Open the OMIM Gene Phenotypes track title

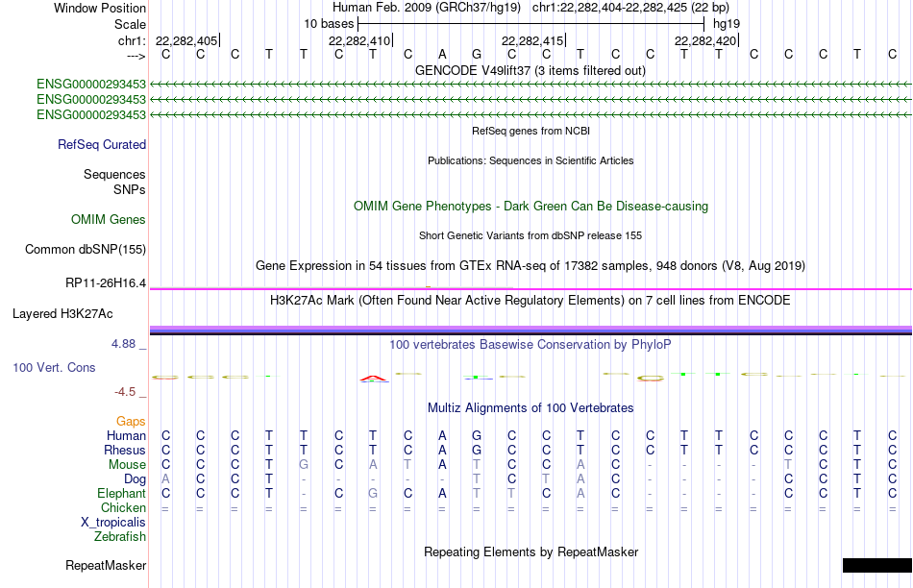point(531,207)
